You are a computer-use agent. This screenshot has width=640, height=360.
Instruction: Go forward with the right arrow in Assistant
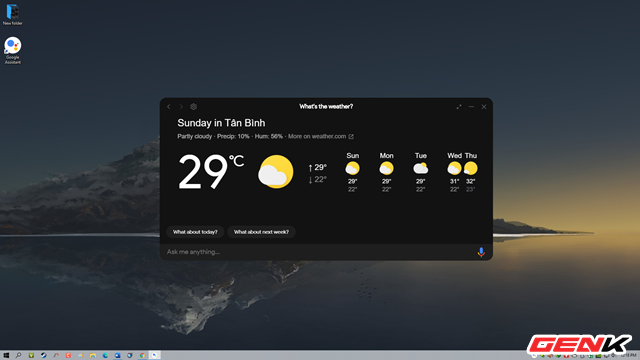click(x=181, y=107)
